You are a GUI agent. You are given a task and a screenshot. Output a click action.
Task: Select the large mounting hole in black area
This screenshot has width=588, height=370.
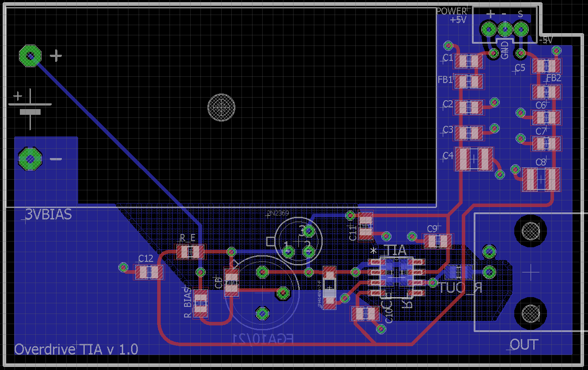point(222,107)
